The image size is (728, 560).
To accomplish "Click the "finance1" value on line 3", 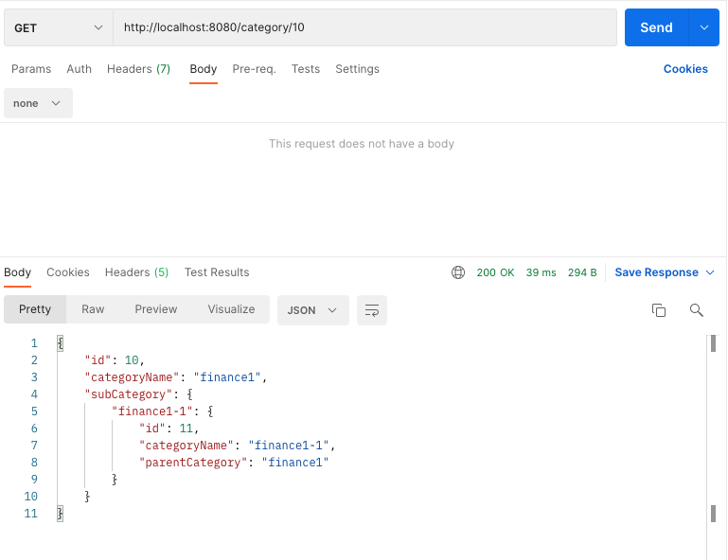I will click(227, 377).
